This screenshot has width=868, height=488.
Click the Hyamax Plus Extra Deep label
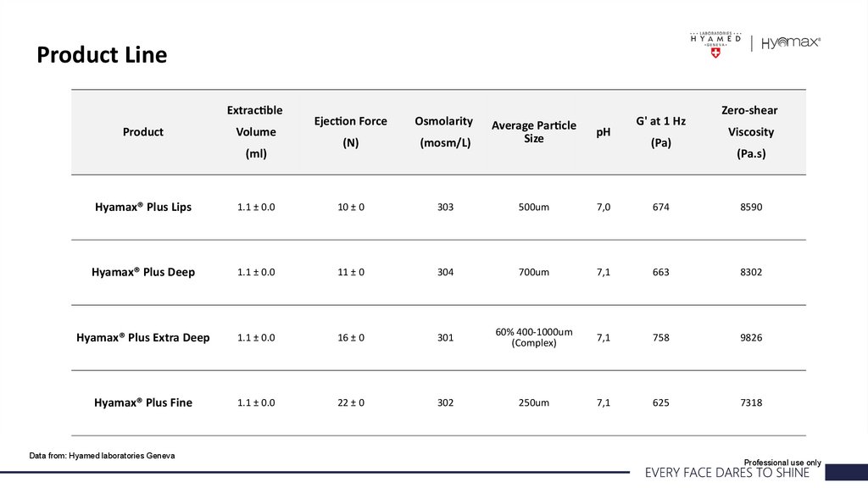coord(143,338)
